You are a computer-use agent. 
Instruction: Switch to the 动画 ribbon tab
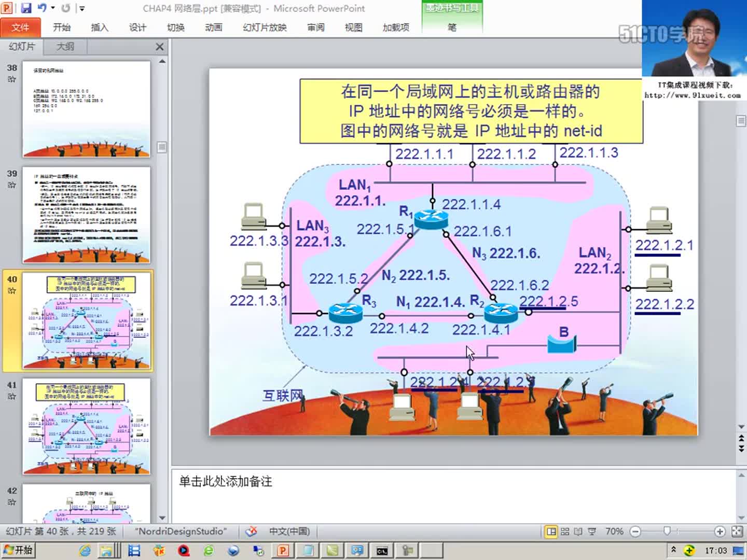214,27
